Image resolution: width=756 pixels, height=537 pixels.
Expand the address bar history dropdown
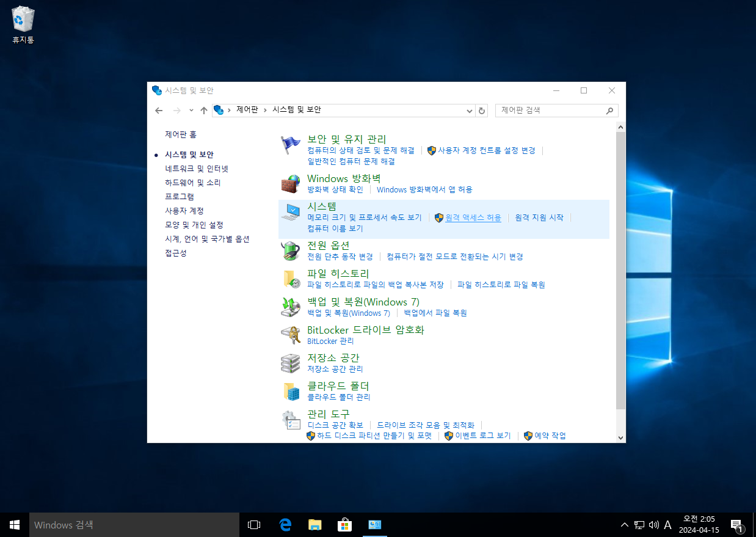point(470,111)
